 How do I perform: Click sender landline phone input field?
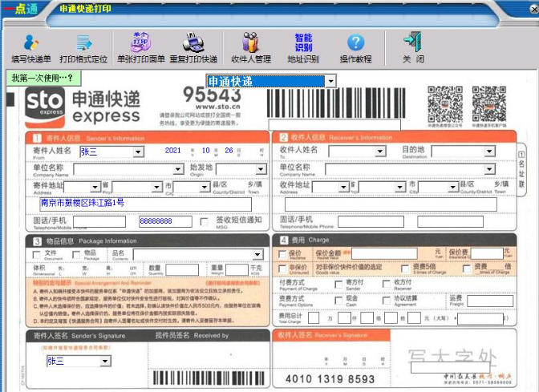click(x=99, y=221)
